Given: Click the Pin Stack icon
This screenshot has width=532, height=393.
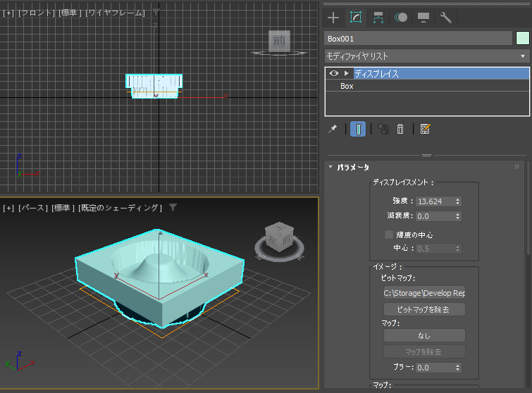Looking at the screenshot, I should point(333,129).
